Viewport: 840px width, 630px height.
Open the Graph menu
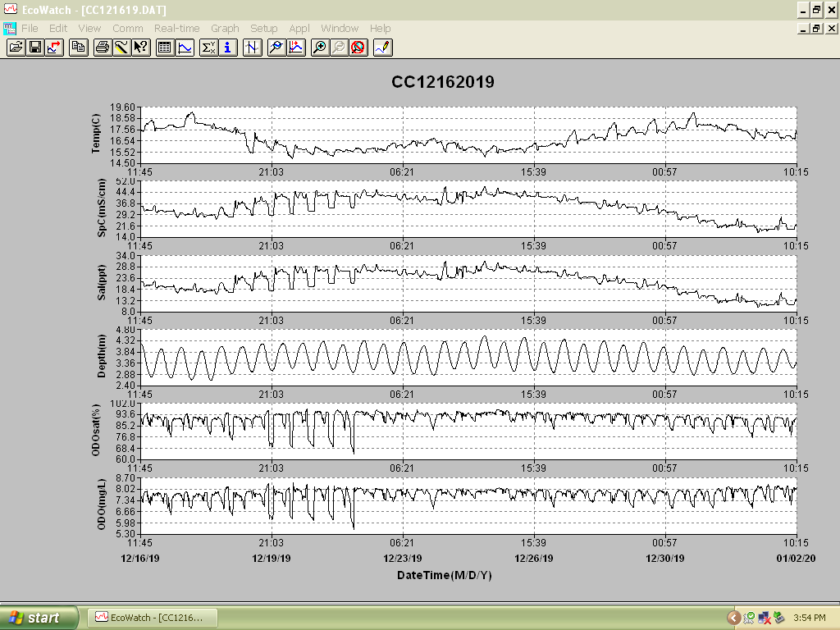[225, 29]
